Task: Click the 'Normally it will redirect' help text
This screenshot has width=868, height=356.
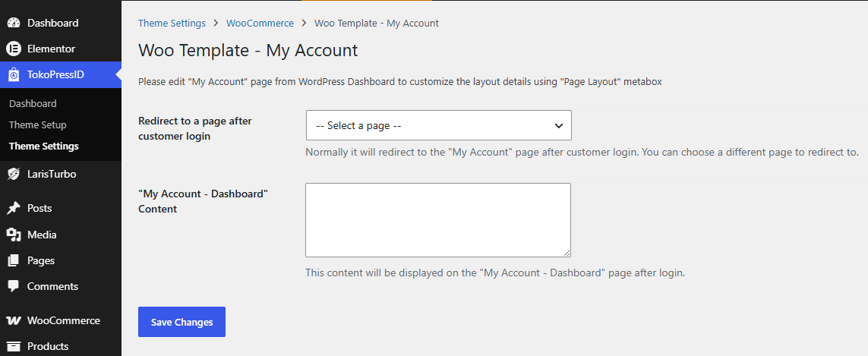Action: pos(582,152)
